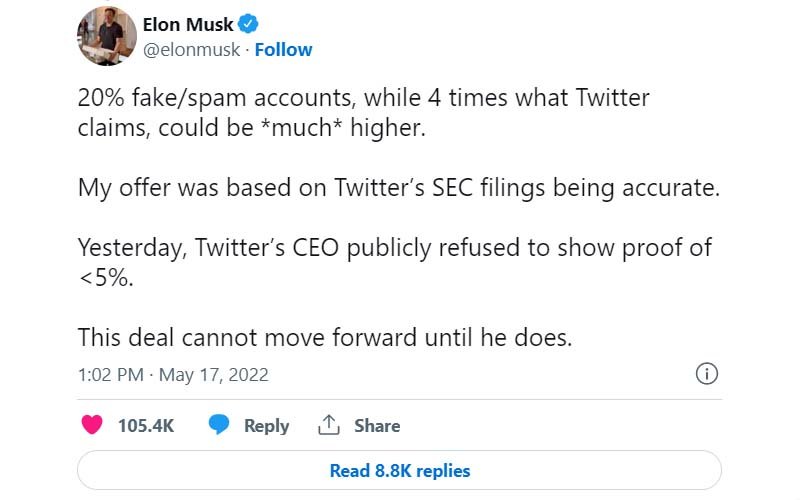Image resolution: width=800 pixels, height=500 pixels.
Task: Click the '<5%' text in the tweet
Action: (x=104, y=277)
